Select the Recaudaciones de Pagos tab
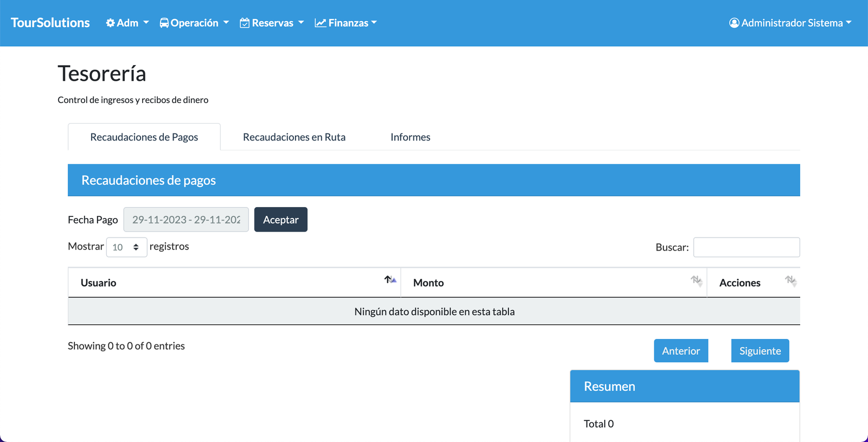 (x=144, y=137)
